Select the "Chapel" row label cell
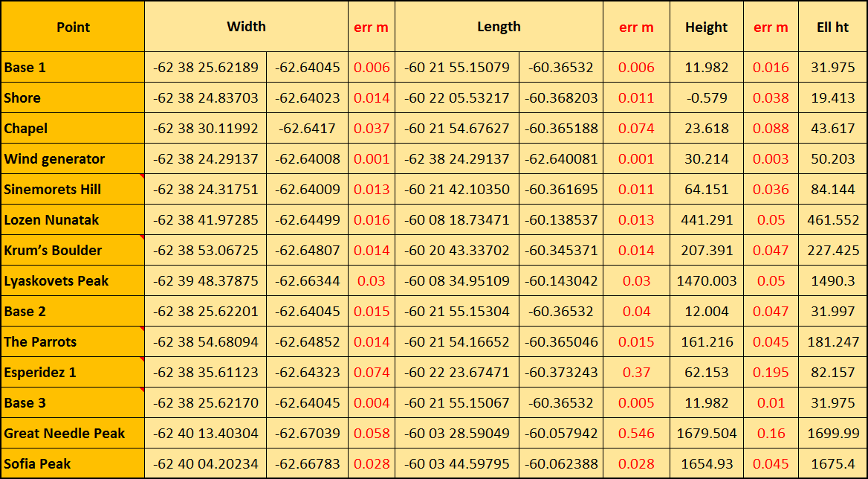The image size is (868, 479). coord(26,129)
